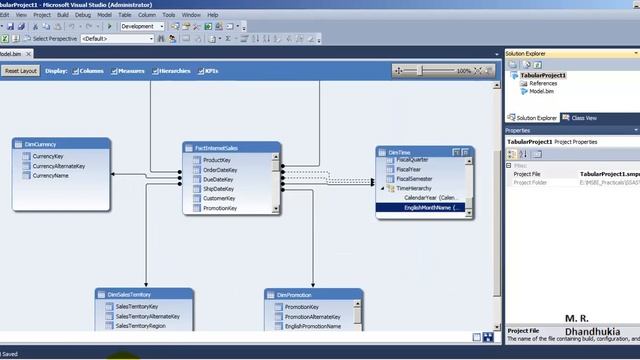Viewport: 640px width, 360px height.
Task: Click the Save icon in the toolbar
Action: pos(11,27)
